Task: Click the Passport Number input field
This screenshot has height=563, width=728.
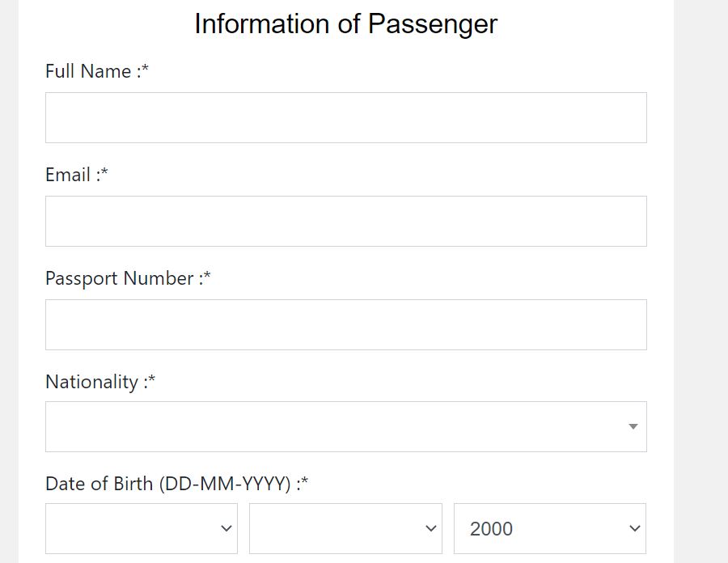Action: pyautogui.click(x=346, y=324)
